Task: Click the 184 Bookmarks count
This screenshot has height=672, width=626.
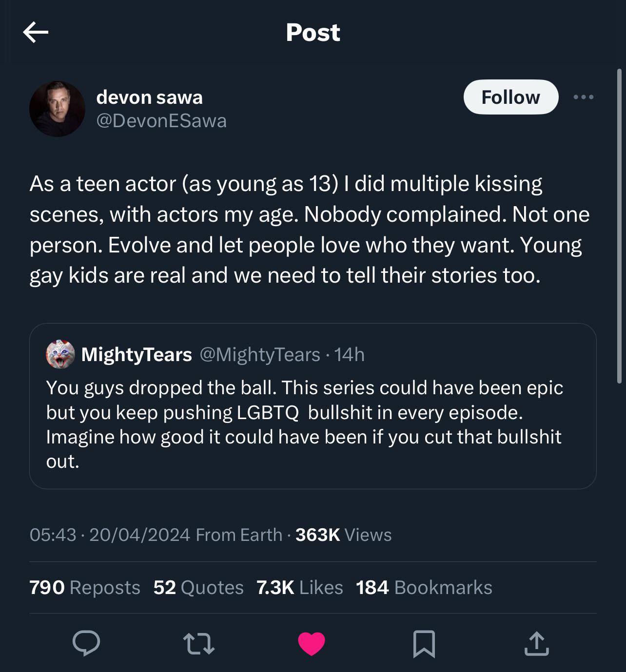Action: point(424,588)
